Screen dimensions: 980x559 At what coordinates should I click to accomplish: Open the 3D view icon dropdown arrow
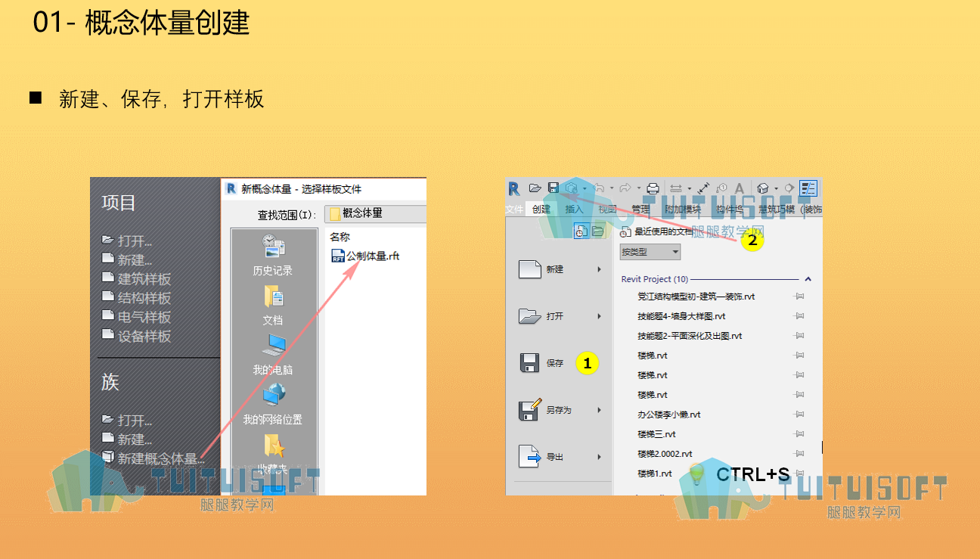click(x=776, y=188)
